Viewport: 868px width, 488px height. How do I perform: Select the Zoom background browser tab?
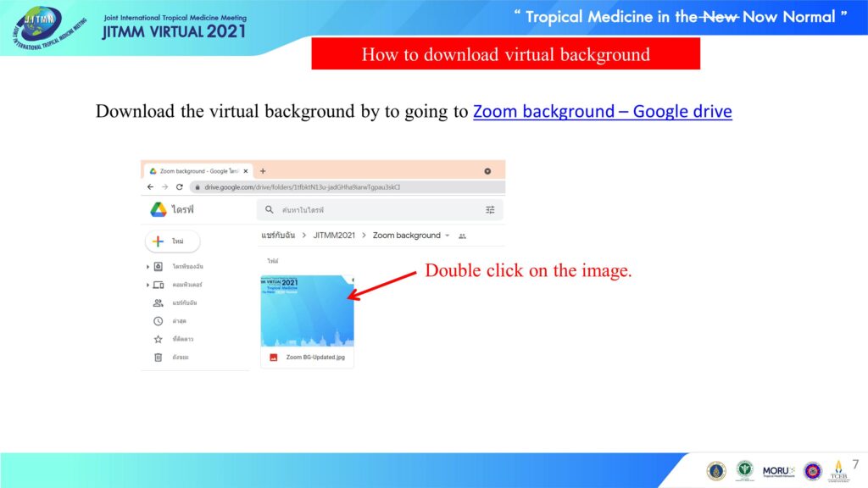198,171
